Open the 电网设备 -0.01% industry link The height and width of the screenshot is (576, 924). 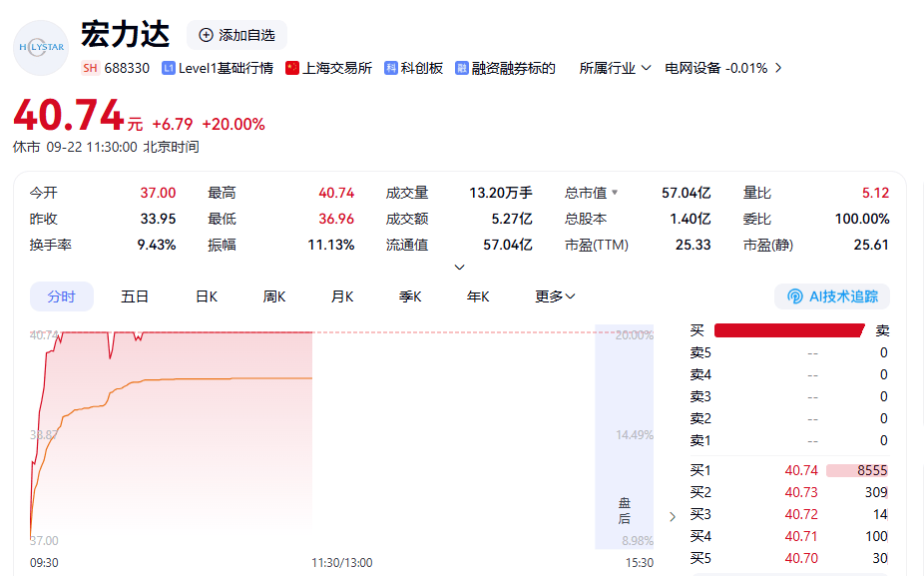tap(723, 69)
